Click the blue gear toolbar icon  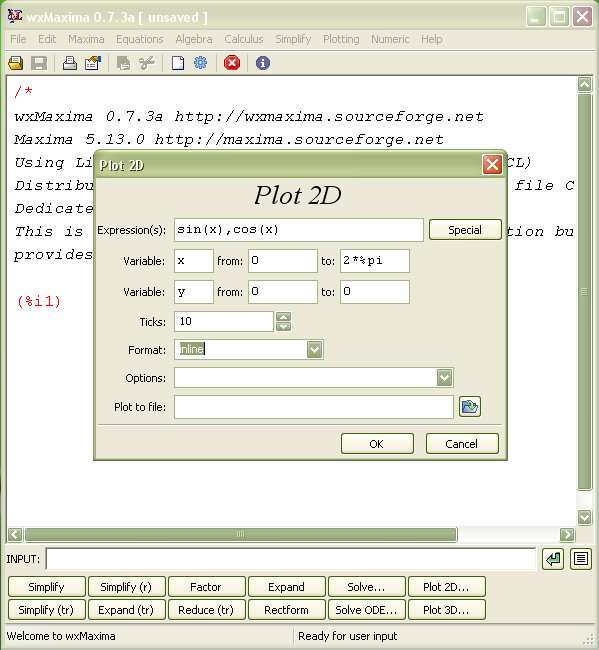coord(201,63)
